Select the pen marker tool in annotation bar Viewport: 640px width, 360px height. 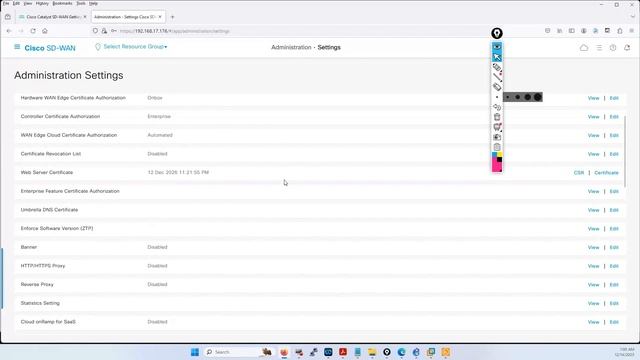pos(497,67)
